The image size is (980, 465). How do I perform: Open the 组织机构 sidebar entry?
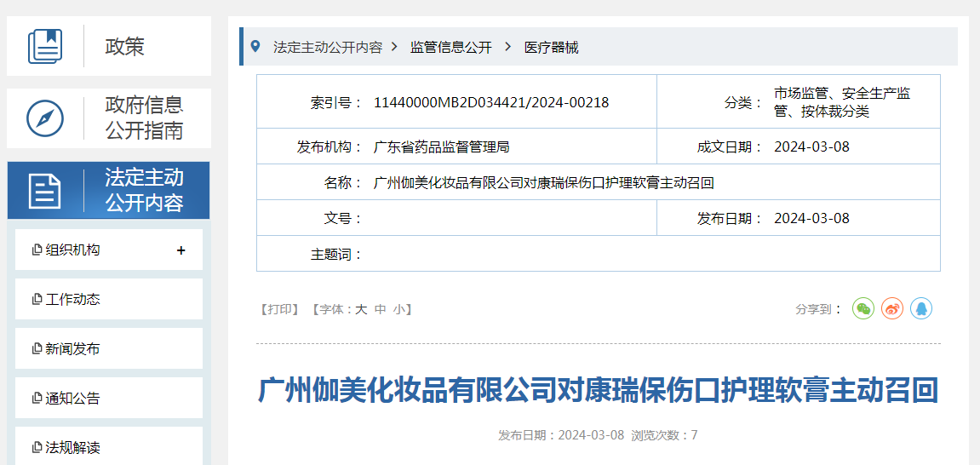[x=109, y=250]
